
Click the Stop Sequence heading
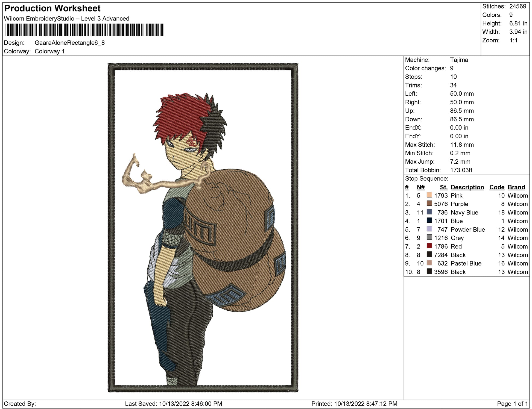[x=426, y=179]
